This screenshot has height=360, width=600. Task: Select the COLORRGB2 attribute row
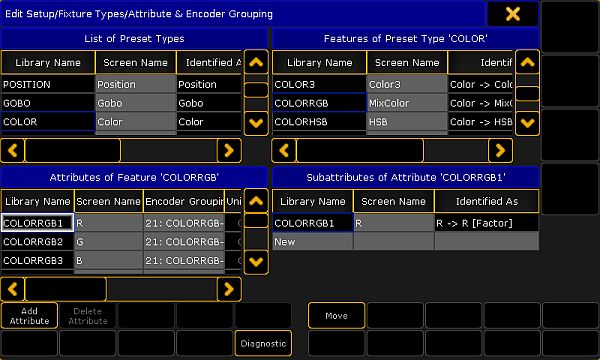pyautogui.click(x=121, y=242)
